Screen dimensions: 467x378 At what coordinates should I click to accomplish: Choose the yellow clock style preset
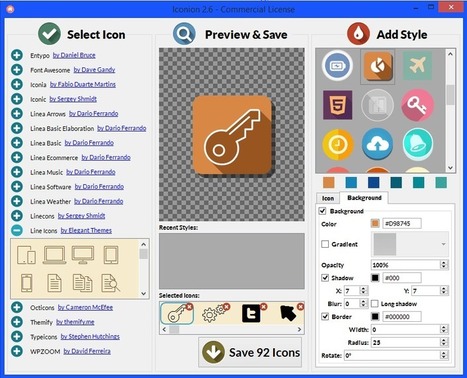click(337, 144)
